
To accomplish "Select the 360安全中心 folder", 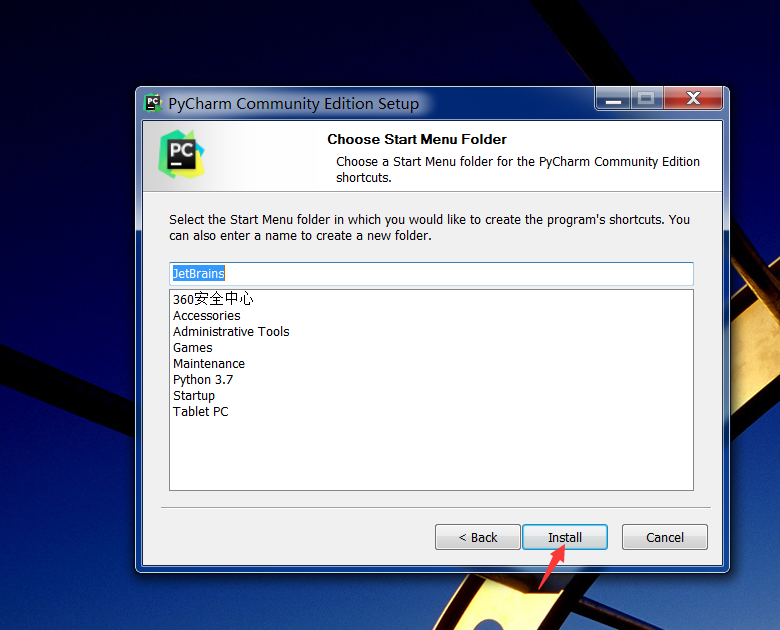I will coord(213,299).
